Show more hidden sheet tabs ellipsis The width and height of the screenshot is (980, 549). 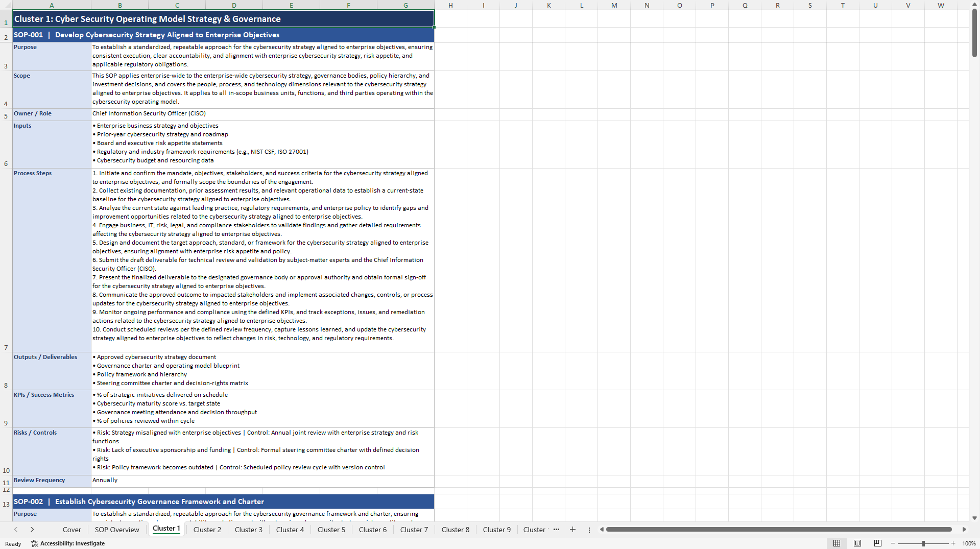click(x=556, y=530)
